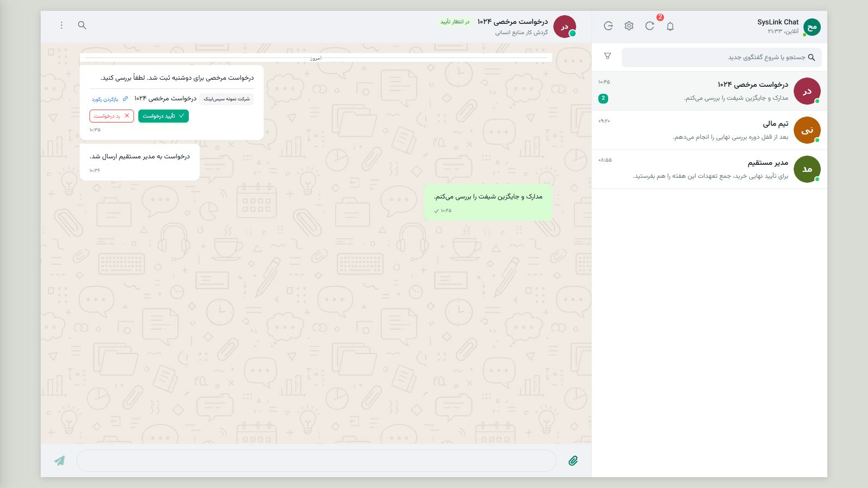The width and height of the screenshot is (868, 488).
Task: Click the paper plane send icon
Action: coord(60,461)
